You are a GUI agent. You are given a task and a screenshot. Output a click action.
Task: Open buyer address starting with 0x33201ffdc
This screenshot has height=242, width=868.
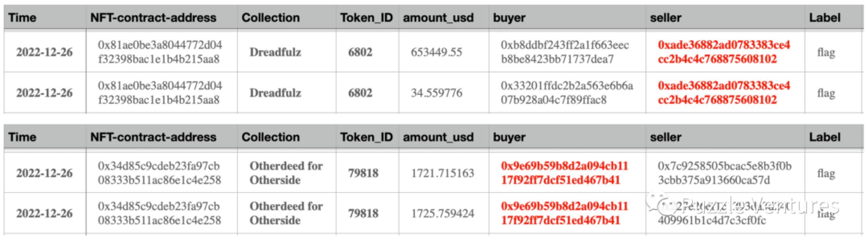(x=567, y=93)
